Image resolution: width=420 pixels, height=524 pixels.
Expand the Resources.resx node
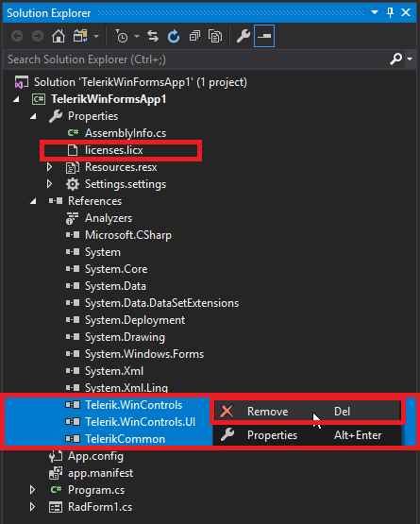[x=49, y=167]
